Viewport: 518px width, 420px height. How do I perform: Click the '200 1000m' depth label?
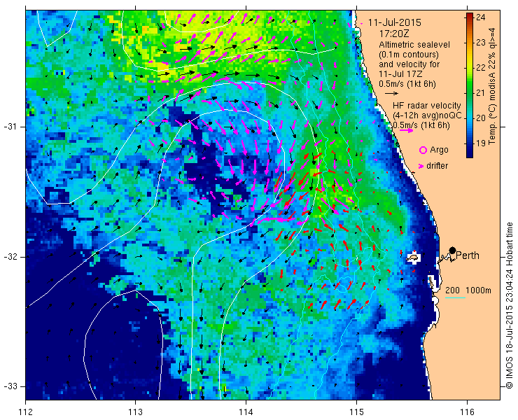click(x=468, y=290)
